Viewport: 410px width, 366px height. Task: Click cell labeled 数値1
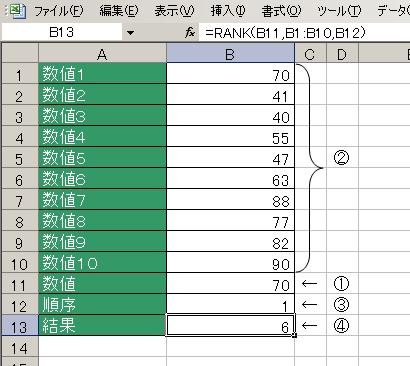[102, 74]
